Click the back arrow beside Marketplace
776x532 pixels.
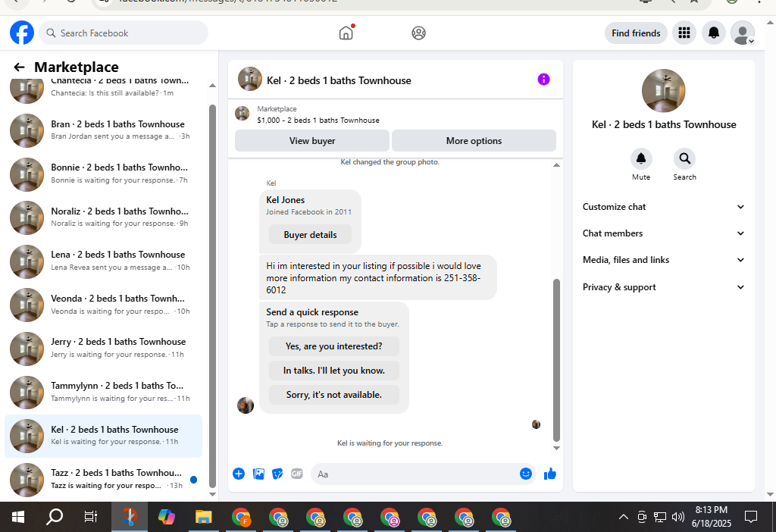pos(19,67)
